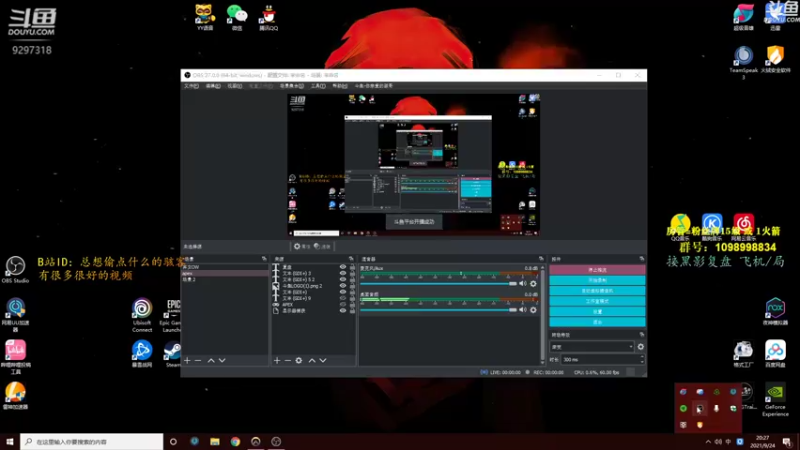Click Settings button in Controls panel
The image size is (800, 450).
tap(597, 311)
